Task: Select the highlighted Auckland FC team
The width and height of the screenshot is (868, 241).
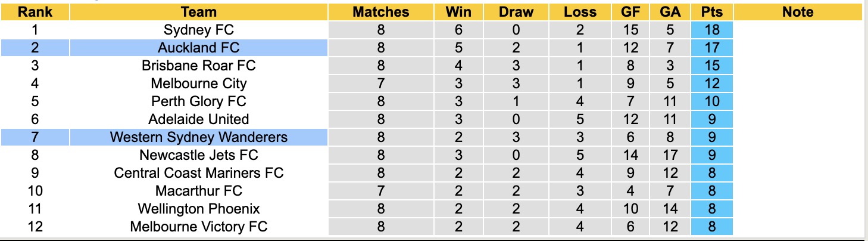Action: pyautogui.click(x=199, y=48)
